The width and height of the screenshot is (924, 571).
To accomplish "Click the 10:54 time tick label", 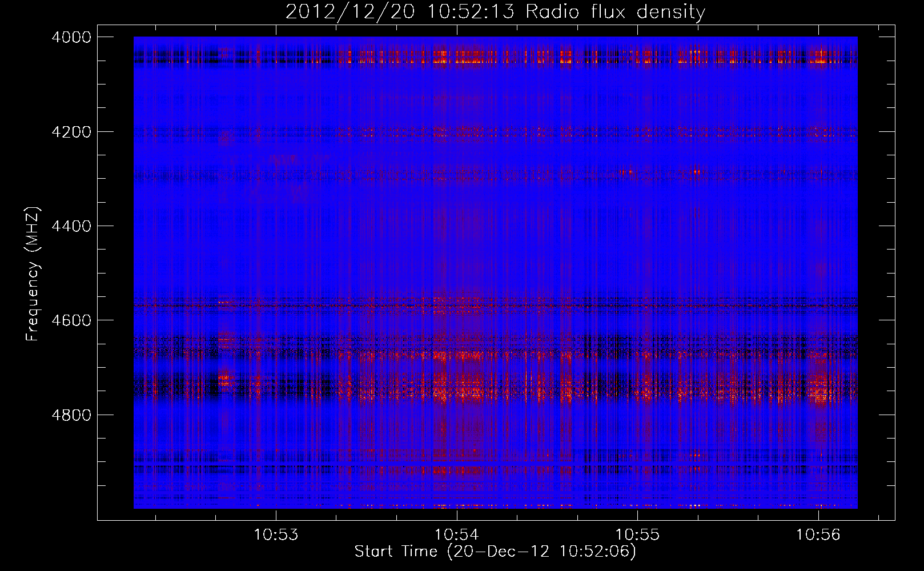I will click(457, 535).
